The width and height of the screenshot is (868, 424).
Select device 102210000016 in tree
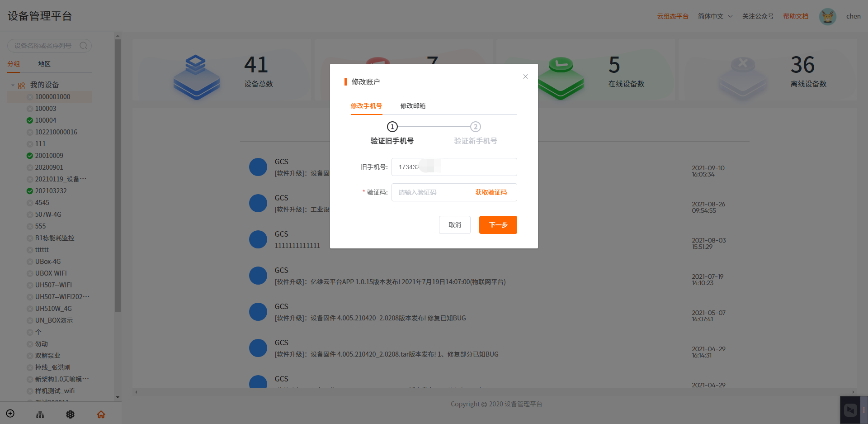(x=56, y=132)
